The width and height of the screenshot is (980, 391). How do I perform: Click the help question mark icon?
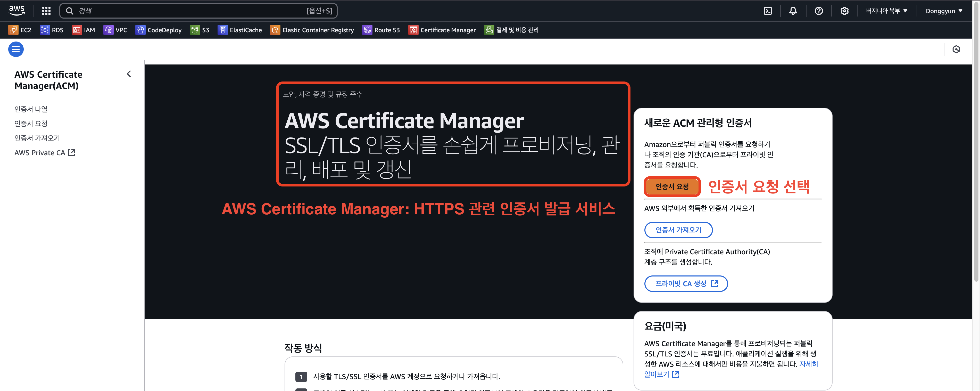click(x=819, y=11)
